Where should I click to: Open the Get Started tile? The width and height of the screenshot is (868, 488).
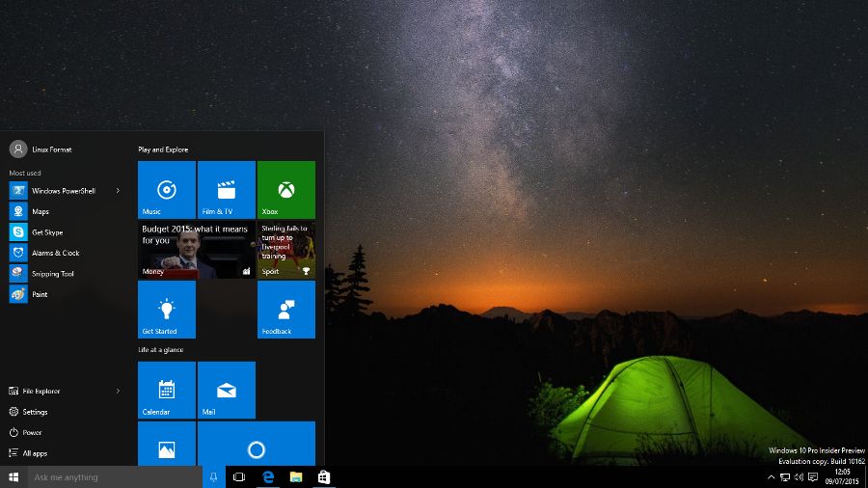point(167,310)
